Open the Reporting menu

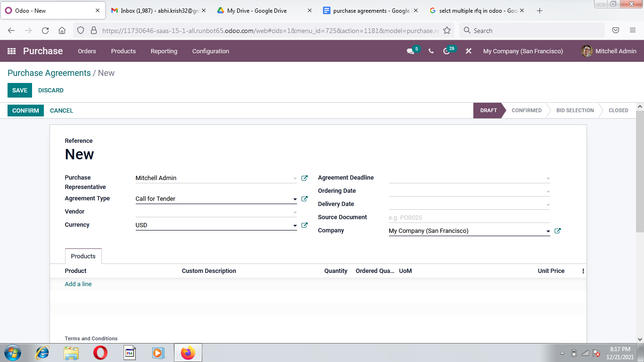pos(164,51)
